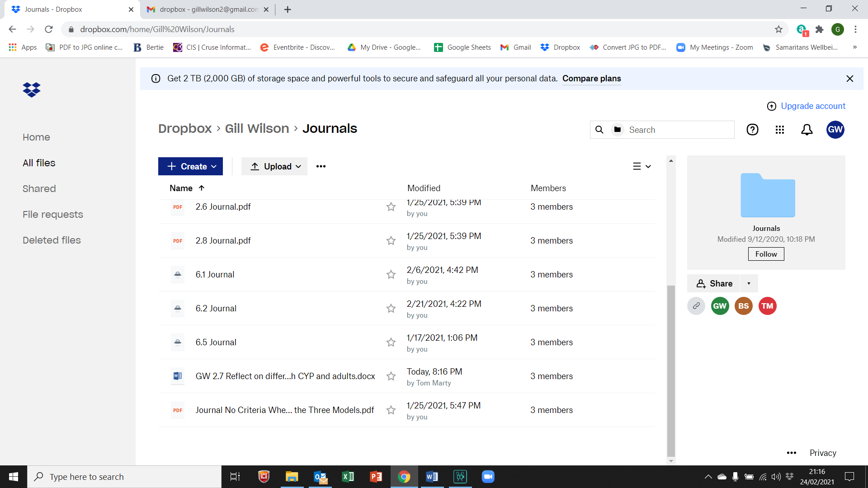868x488 pixels.
Task: Star the 6.2 Journal file
Action: [x=391, y=308]
